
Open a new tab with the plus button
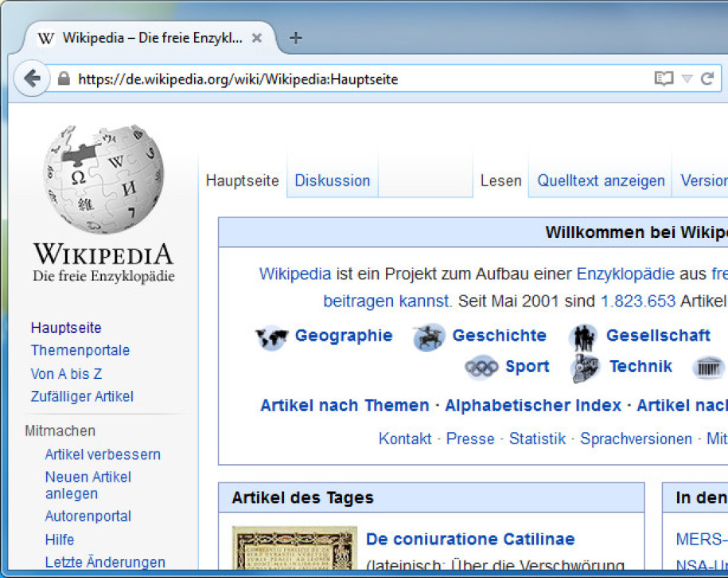pyautogui.click(x=296, y=37)
